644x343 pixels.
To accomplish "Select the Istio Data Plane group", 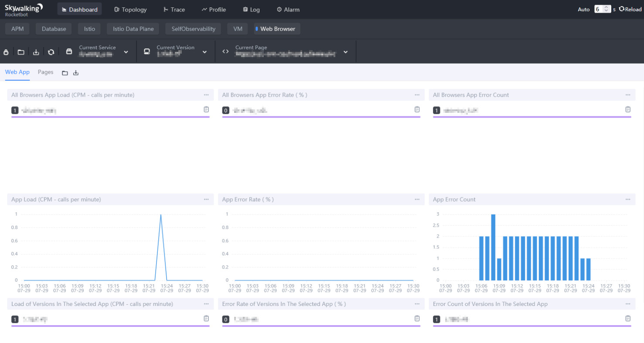I will coord(133,29).
